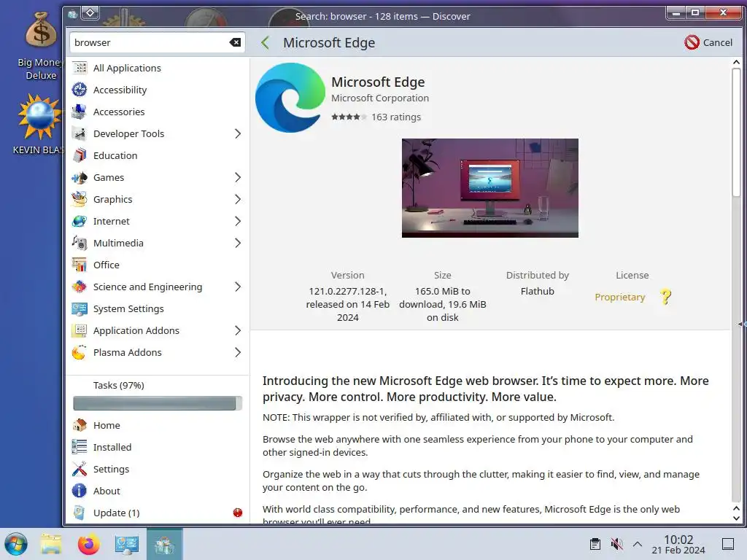The image size is (747, 560).
Task: Click the Accessibility category icon
Action: (80, 90)
